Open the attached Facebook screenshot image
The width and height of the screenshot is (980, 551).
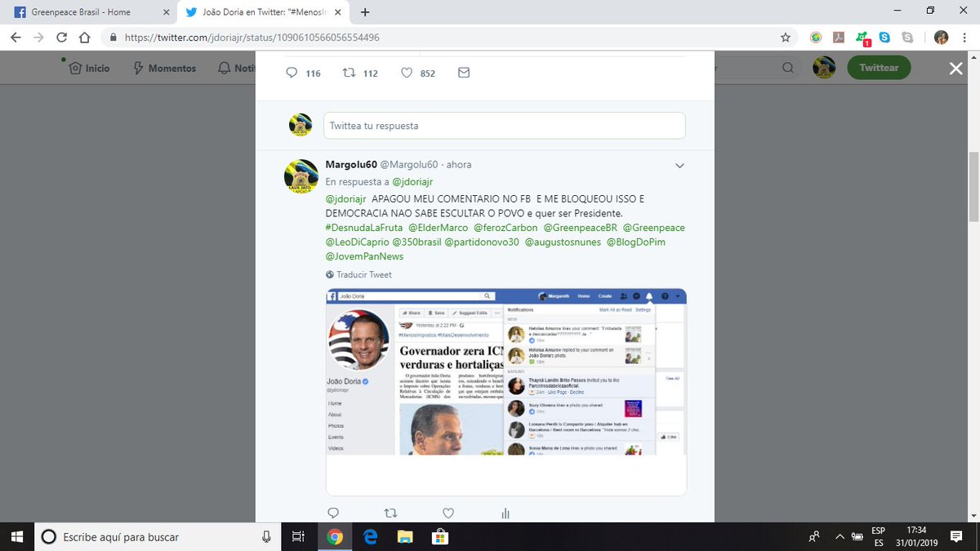click(x=506, y=392)
